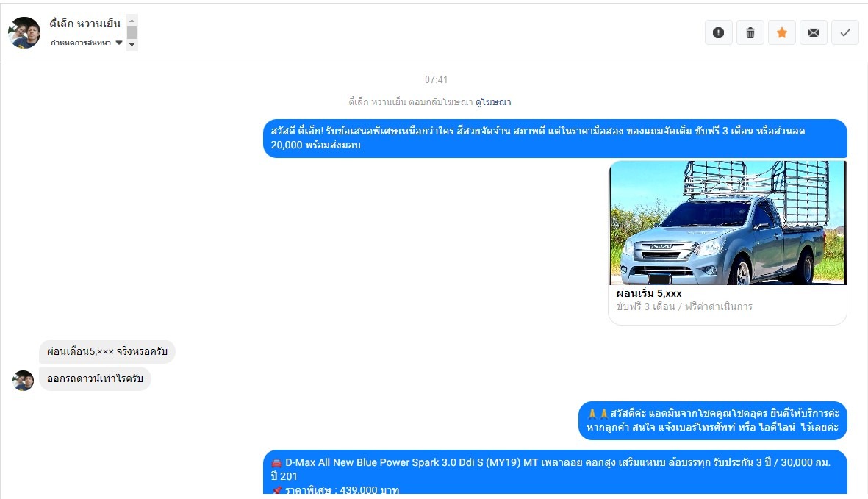Viewport: 868px width, 499px height.
Task: Click the 07:41 timestamp
Action: pos(436,79)
